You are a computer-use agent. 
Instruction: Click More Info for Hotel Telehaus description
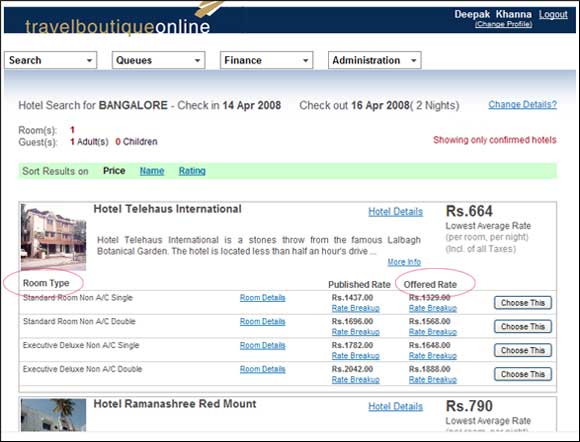(404, 262)
